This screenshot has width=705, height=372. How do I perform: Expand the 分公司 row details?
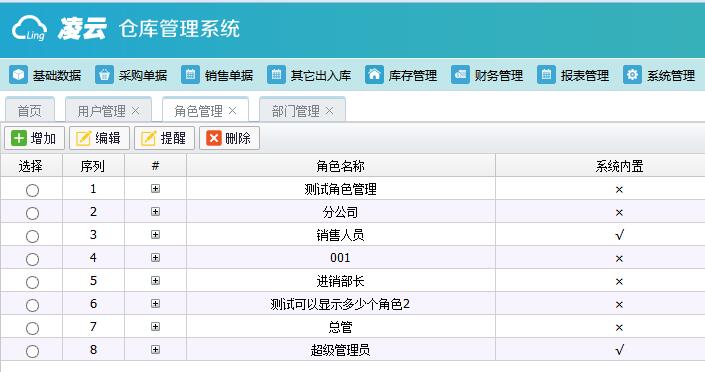tap(156, 211)
